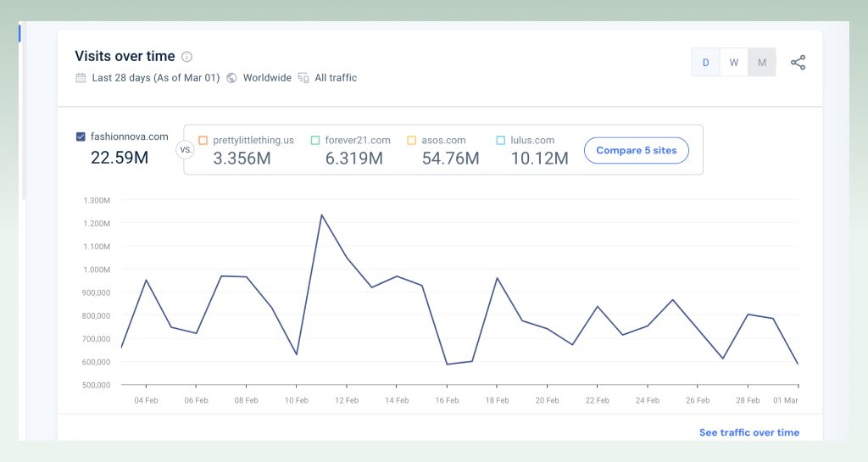This screenshot has height=462, width=868.
Task: Click the share icon
Action: click(x=798, y=63)
